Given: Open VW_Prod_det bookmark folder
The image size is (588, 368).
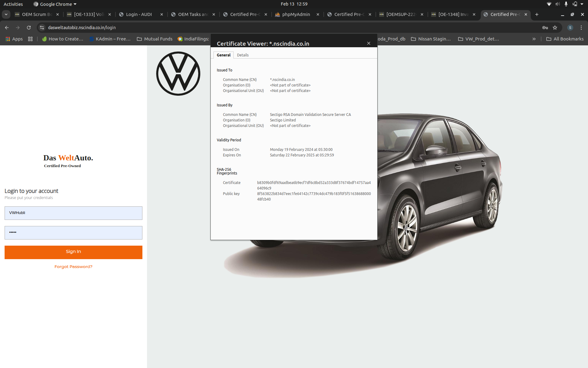Looking at the screenshot, I should [x=478, y=39].
